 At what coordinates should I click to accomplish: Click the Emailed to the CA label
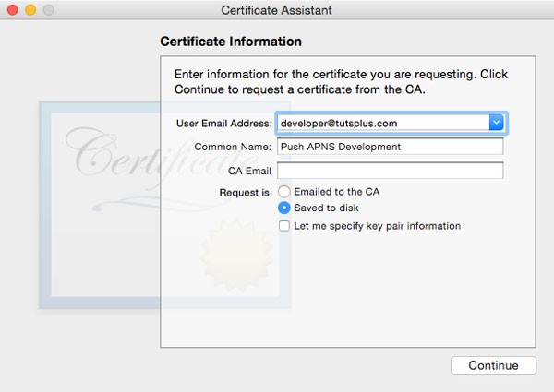coord(337,192)
